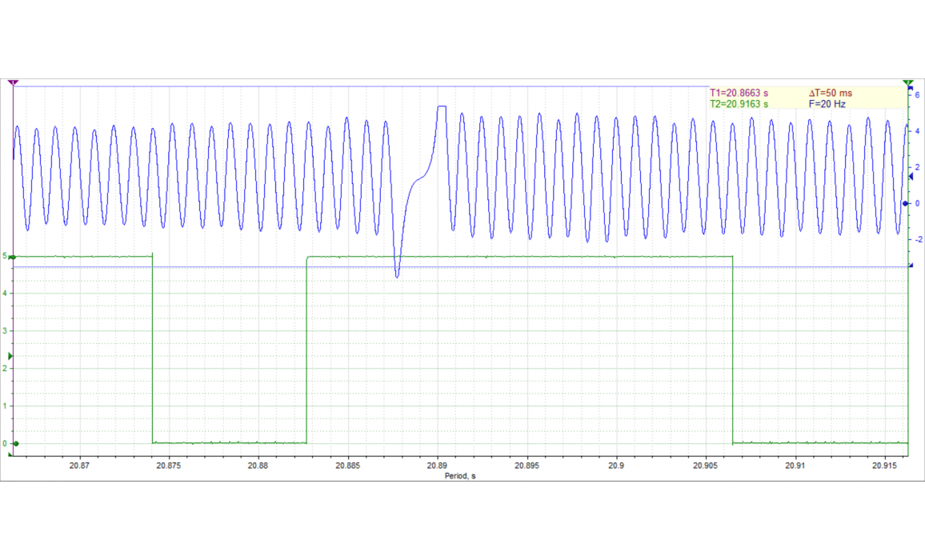Image resolution: width=925 pixels, height=560 pixels.
Task: Select the purple cursor 1 marker triangle
Action: click(x=13, y=82)
